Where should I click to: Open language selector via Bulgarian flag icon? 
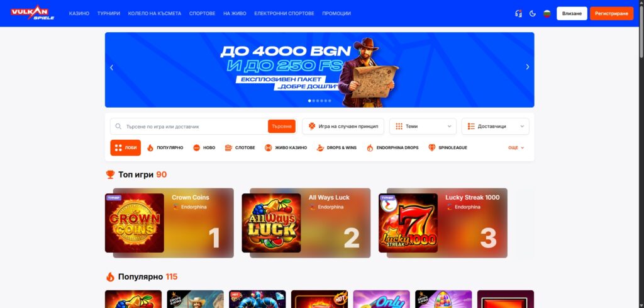[547, 14]
